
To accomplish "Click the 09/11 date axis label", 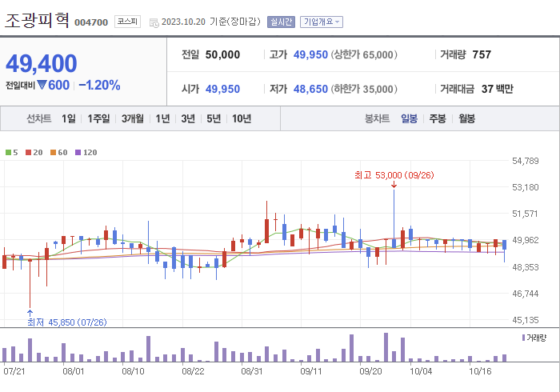I will (x=311, y=371).
